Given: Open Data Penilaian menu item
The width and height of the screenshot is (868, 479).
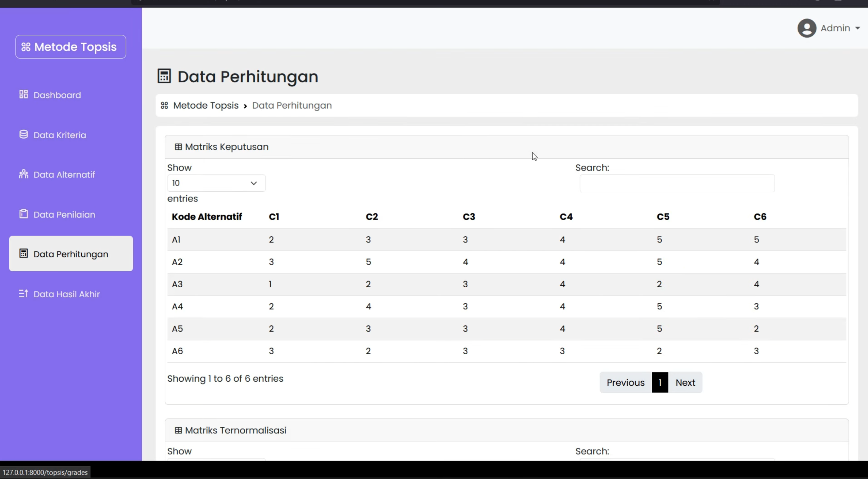Looking at the screenshot, I should click(64, 214).
